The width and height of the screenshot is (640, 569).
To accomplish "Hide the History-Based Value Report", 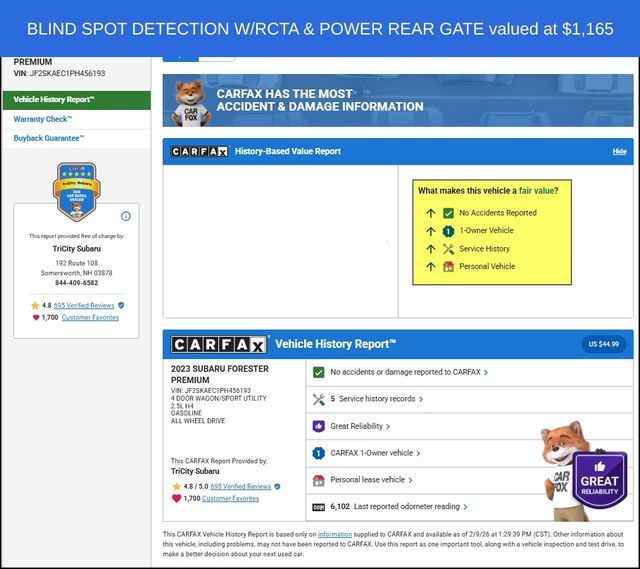I will coord(619,152).
